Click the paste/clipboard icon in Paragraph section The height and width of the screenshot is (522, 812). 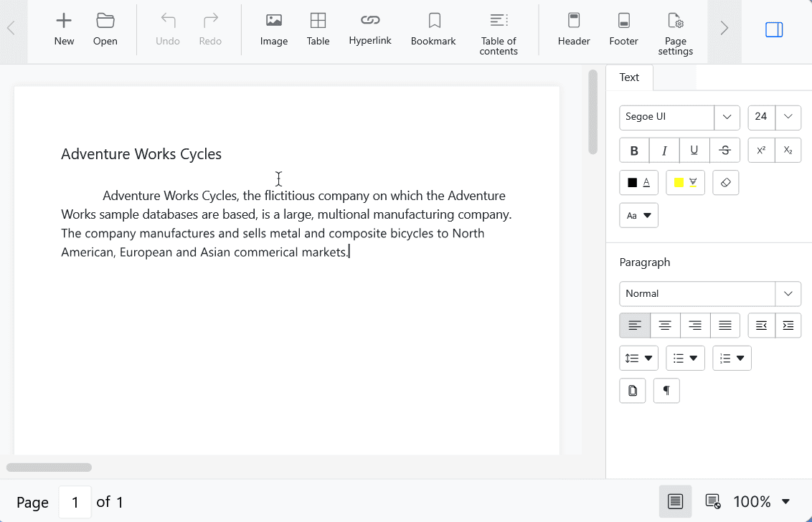click(633, 391)
